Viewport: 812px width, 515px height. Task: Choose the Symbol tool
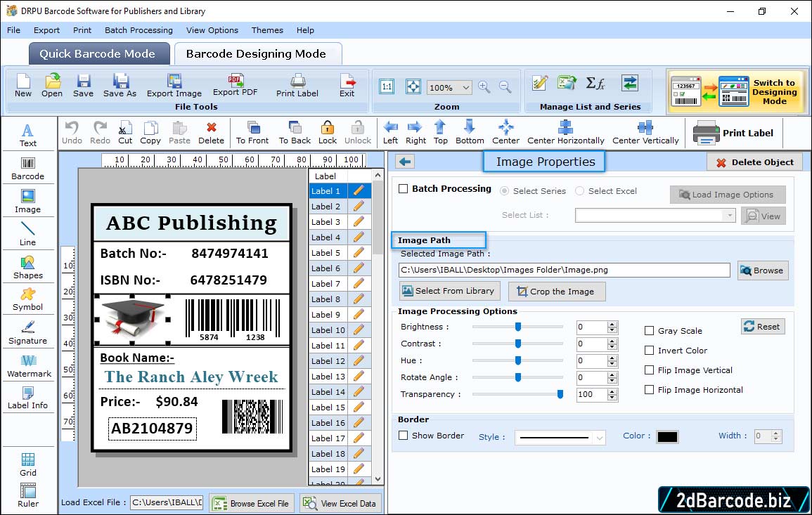pos(28,300)
